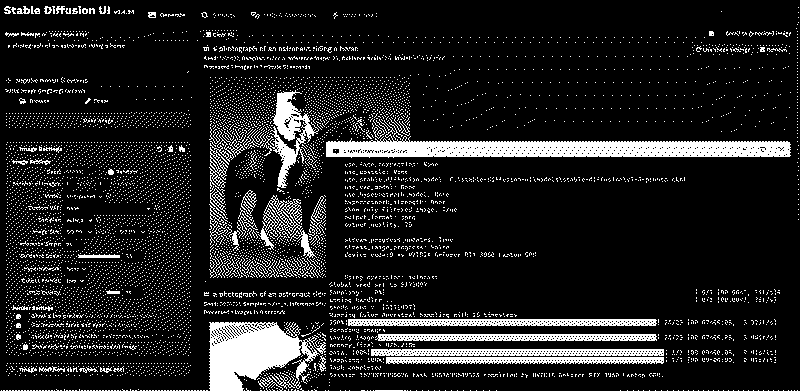Open the image width dropdown

coord(80,232)
